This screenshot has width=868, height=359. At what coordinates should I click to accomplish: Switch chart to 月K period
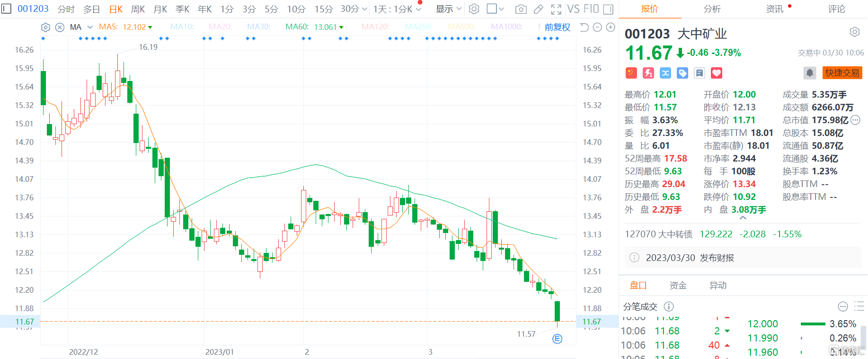coord(160,9)
